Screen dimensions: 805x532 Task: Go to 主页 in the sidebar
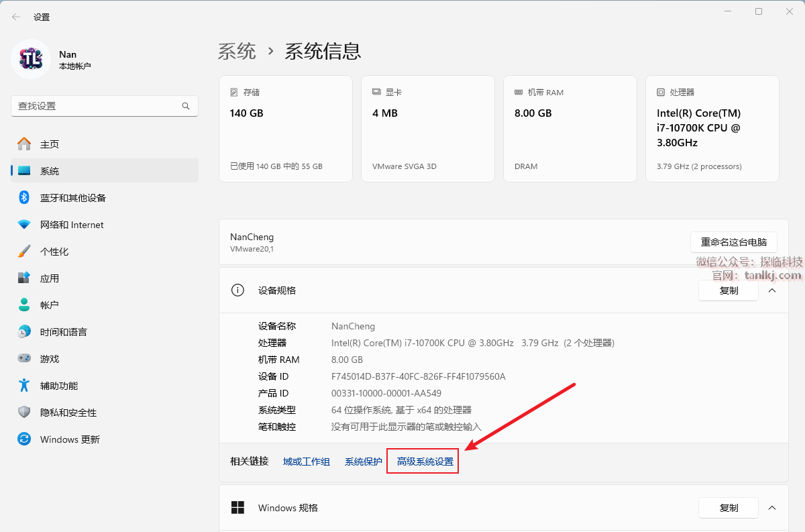pyautogui.click(x=50, y=144)
